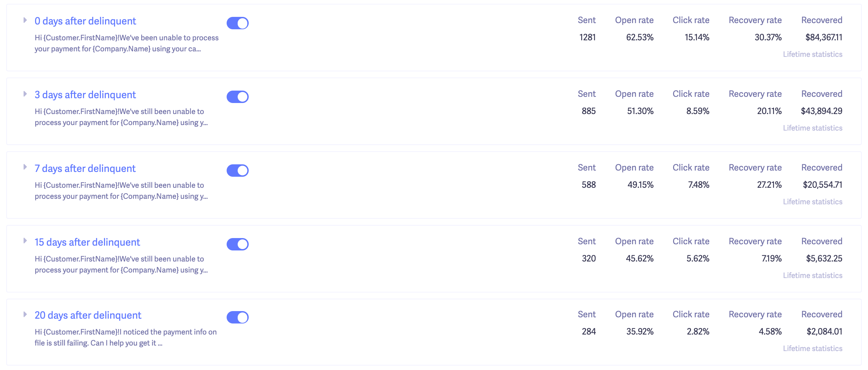The width and height of the screenshot is (868, 370).
Task: View Lifetime statistics for "15 days after delinquent"
Action: tap(813, 275)
